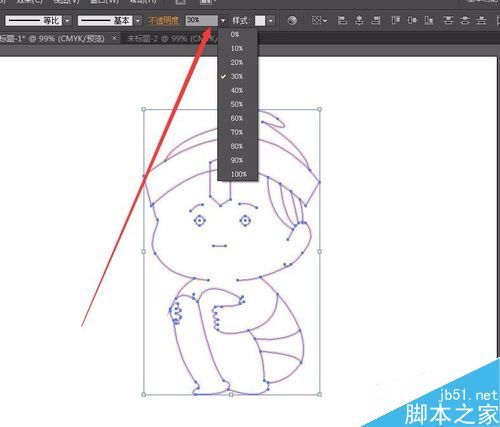
Task: Click arrow beside 基本 brush definition
Action: 138,21
